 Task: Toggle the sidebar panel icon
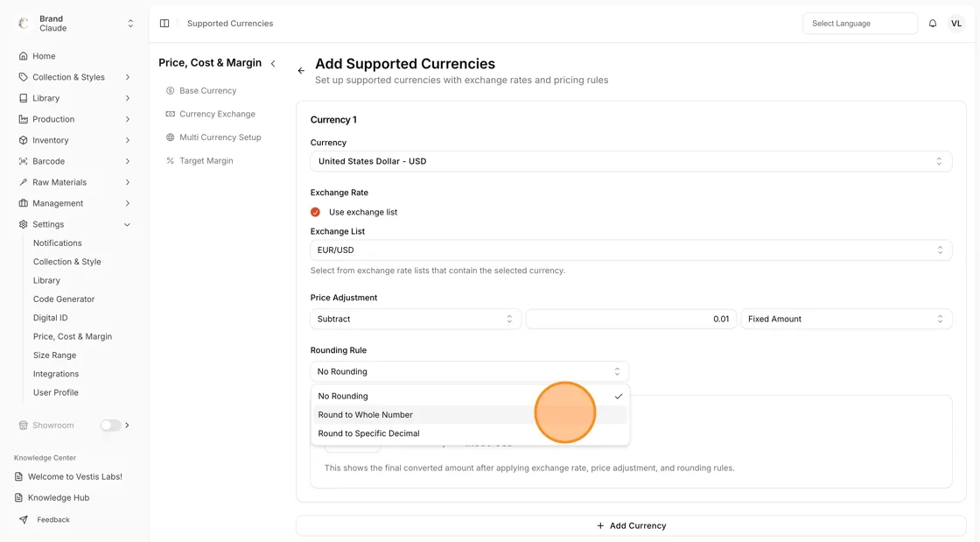(164, 23)
